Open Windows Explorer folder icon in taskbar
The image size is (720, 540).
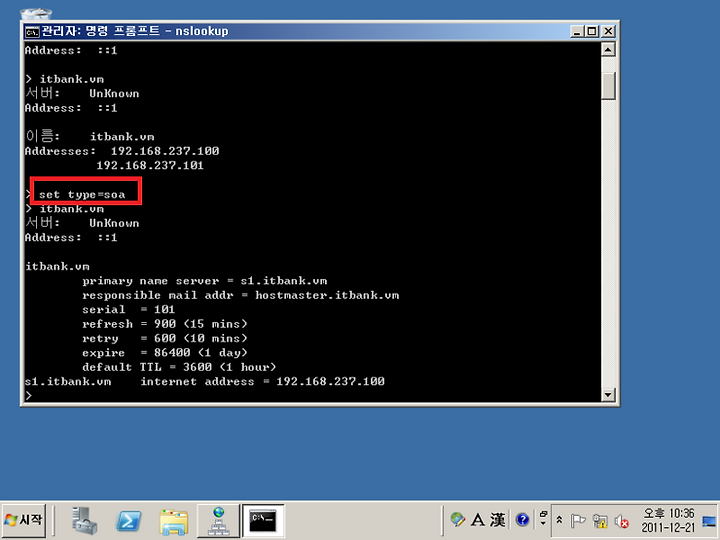pyautogui.click(x=174, y=522)
